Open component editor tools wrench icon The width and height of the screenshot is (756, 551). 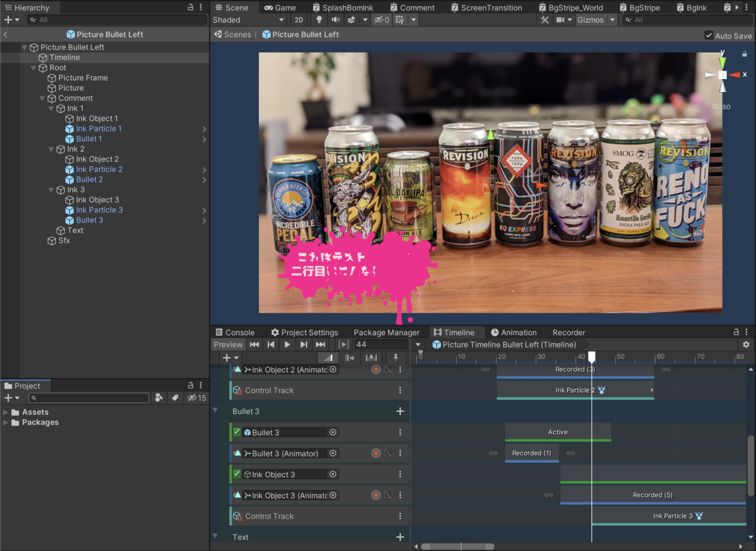545,20
